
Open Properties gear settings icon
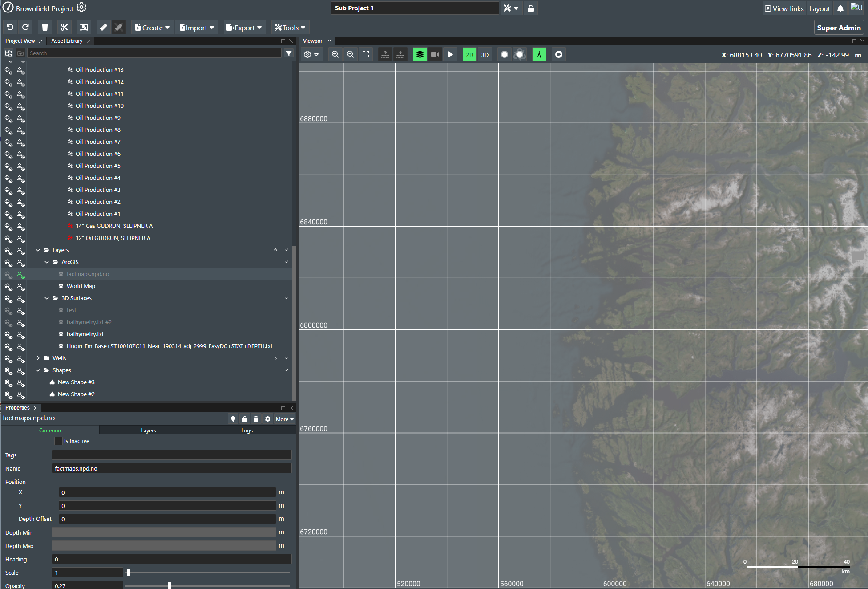point(268,419)
